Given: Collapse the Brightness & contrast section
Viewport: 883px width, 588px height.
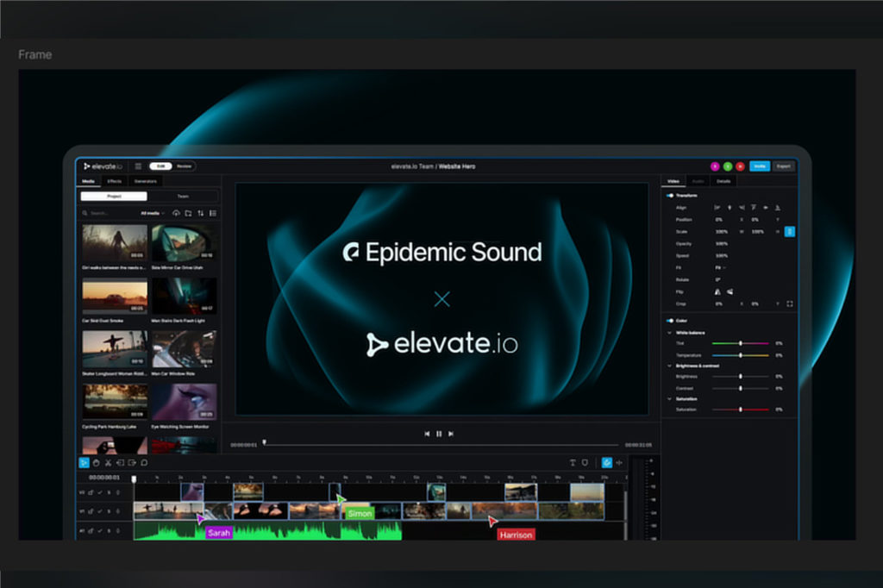Looking at the screenshot, I should [x=669, y=366].
